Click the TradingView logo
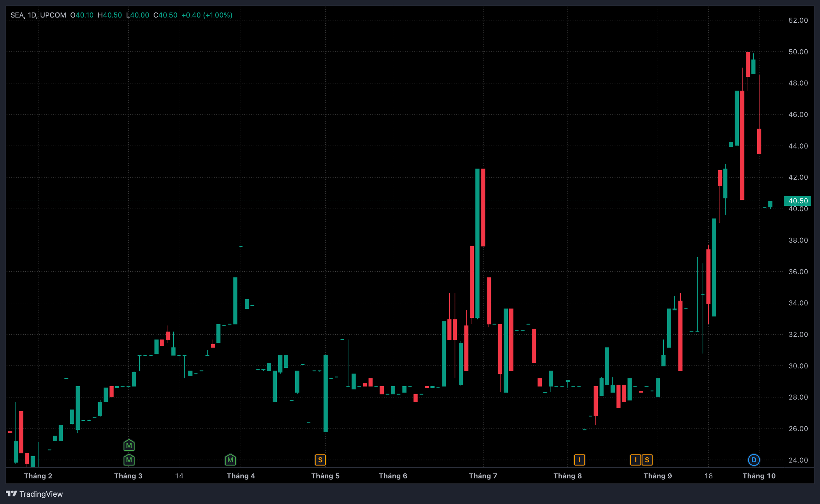The width and height of the screenshot is (820, 504). 34,494
